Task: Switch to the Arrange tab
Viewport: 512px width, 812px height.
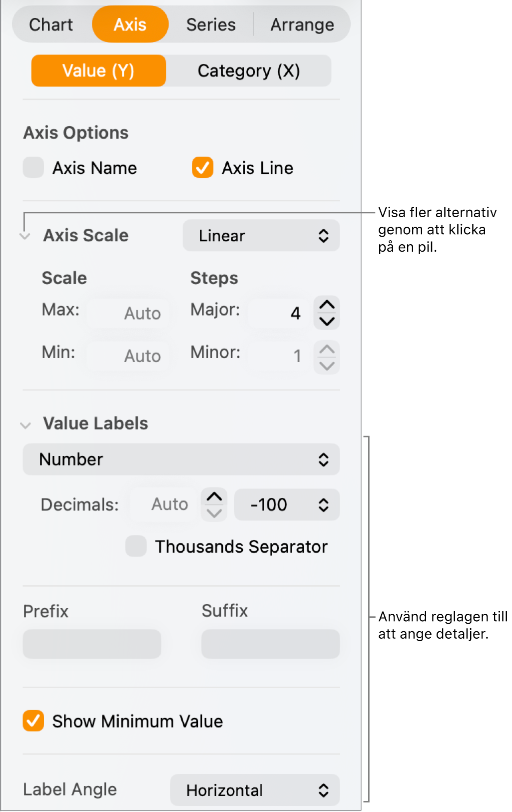Action: pos(302,24)
